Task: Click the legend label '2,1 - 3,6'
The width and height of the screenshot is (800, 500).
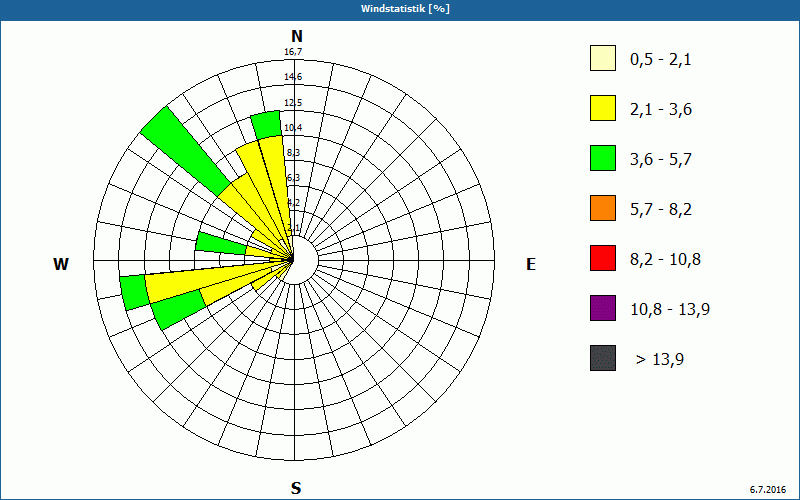Action: pos(661,110)
